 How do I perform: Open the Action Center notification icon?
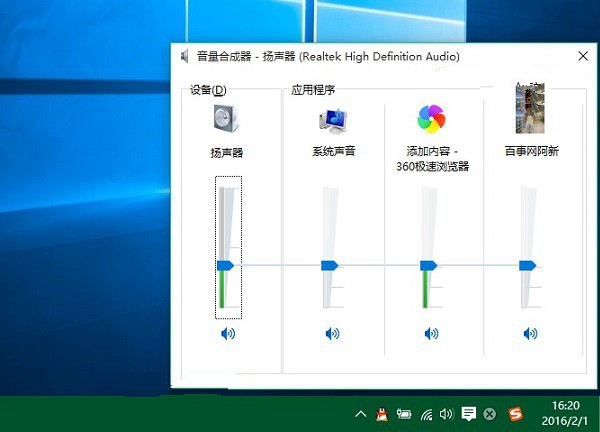coord(468,413)
